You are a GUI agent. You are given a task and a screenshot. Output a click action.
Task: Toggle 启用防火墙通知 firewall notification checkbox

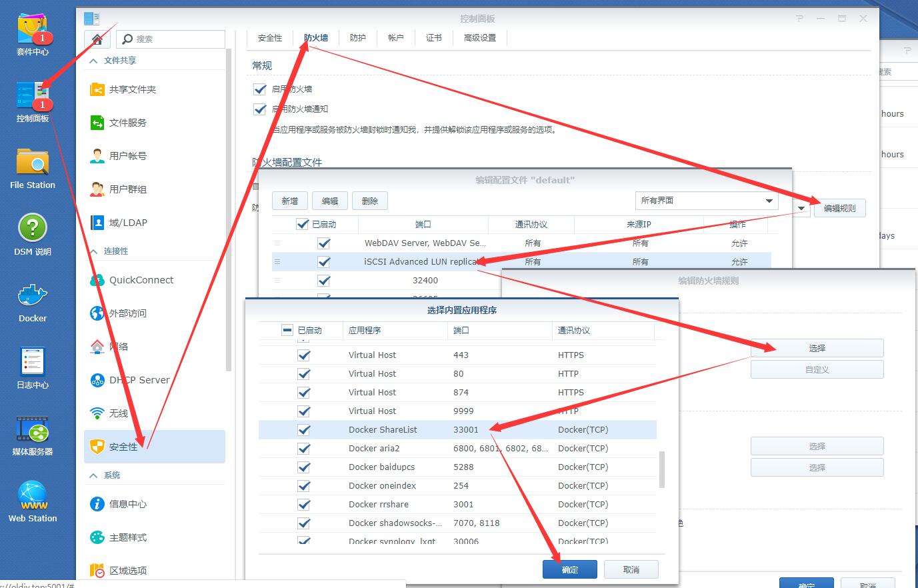click(260, 109)
